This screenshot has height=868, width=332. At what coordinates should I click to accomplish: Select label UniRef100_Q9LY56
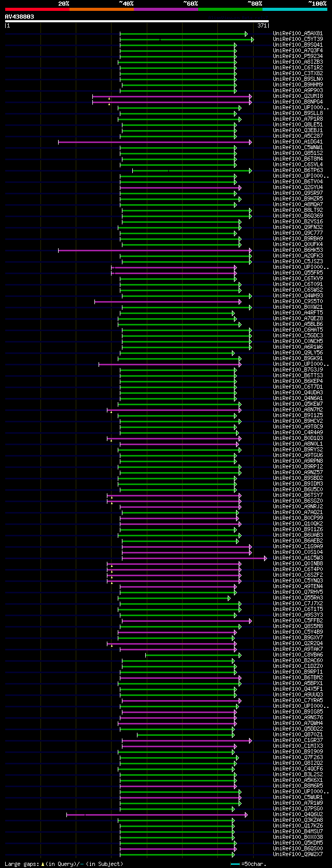click(x=298, y=353)
